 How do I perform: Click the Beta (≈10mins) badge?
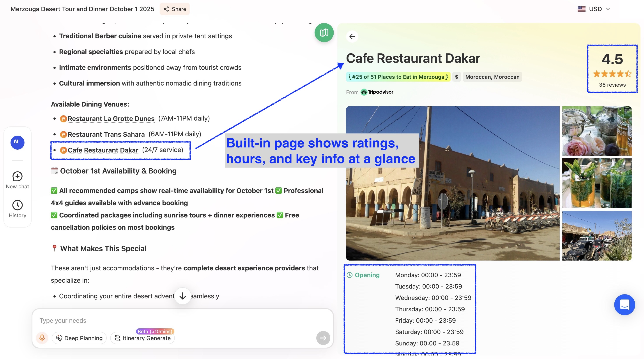pos(155,331)
